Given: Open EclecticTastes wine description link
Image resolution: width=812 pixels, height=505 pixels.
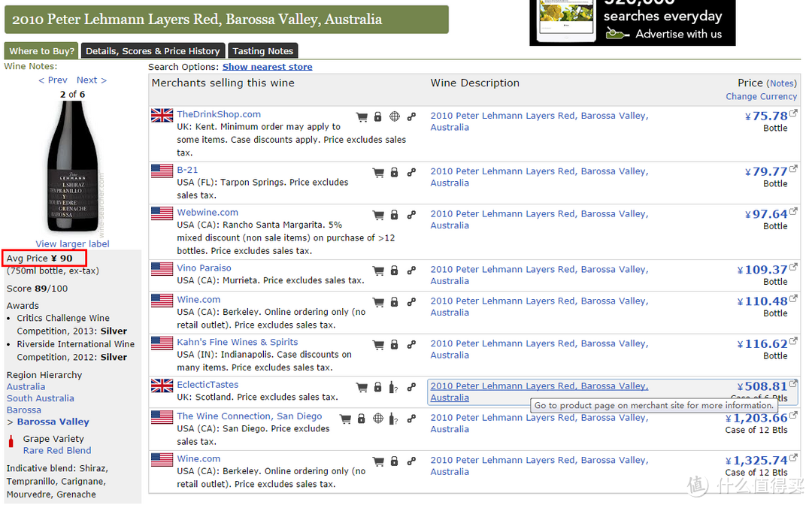Looking at the screenshot, I should coord(539,392).
